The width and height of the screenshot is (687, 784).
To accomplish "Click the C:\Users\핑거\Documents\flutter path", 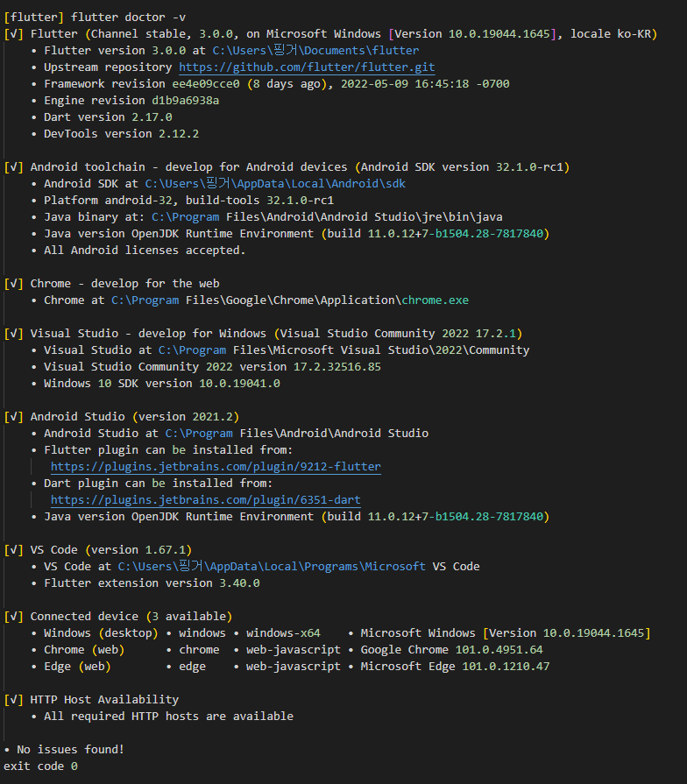I will click(315, 51).
